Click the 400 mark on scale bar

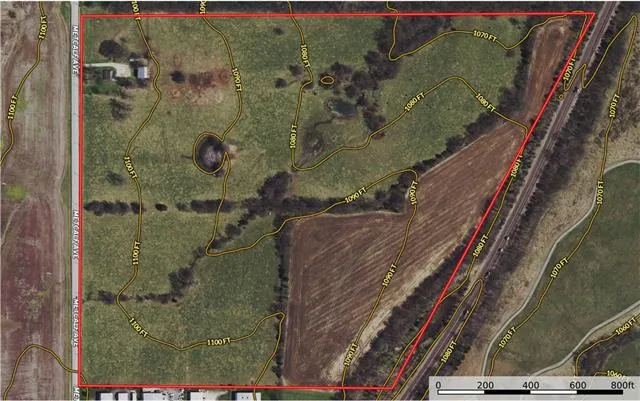[530, 385]
